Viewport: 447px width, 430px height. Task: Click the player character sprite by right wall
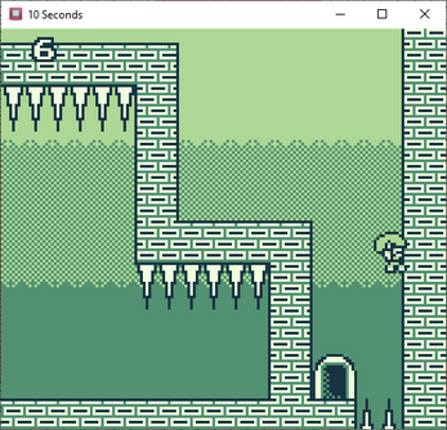click(x=391, y=252)
